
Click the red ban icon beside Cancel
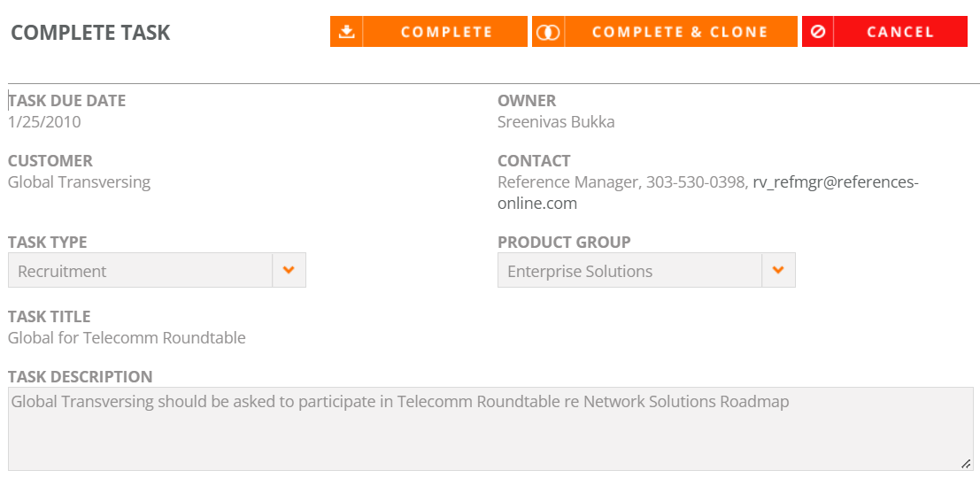click(x=817, y=32)
